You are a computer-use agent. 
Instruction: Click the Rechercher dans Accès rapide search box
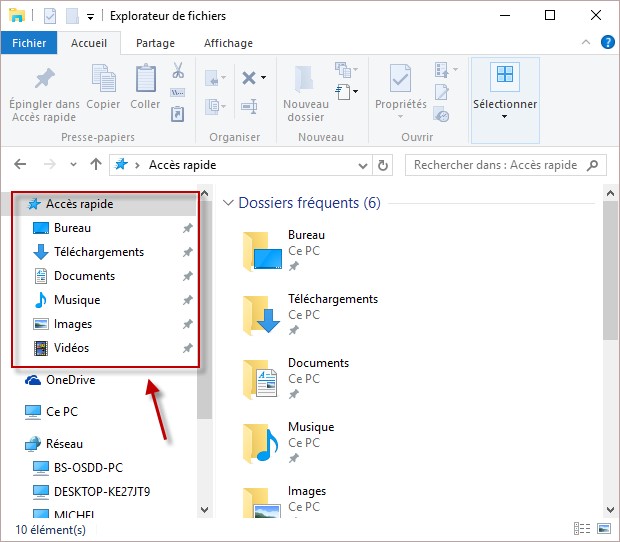[x=495, y=165]
